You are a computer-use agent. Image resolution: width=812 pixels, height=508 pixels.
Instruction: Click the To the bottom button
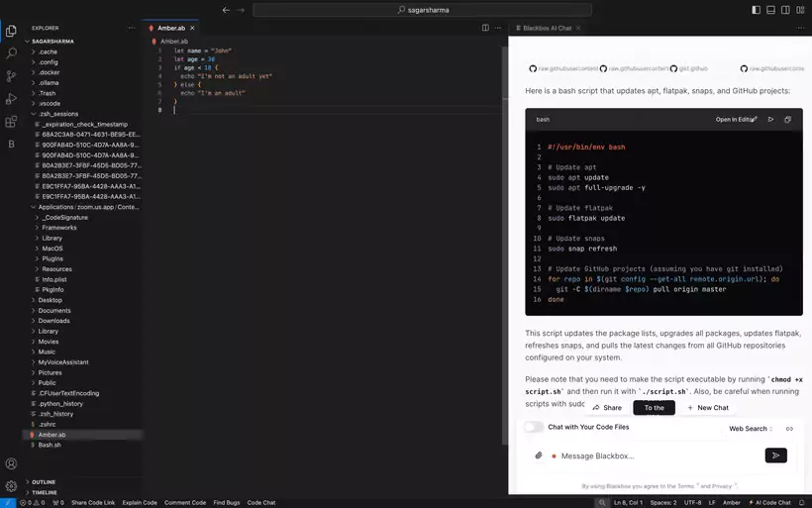pos(654,408)
